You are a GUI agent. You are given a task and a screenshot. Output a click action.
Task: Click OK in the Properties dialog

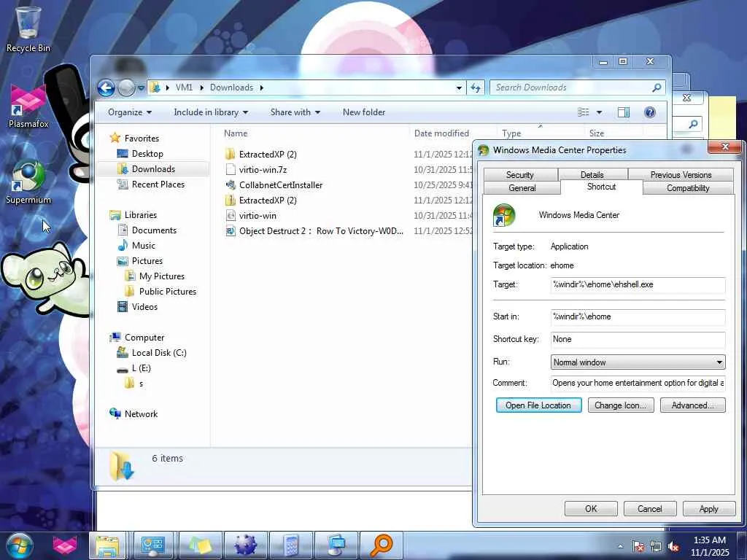[591, 508]
